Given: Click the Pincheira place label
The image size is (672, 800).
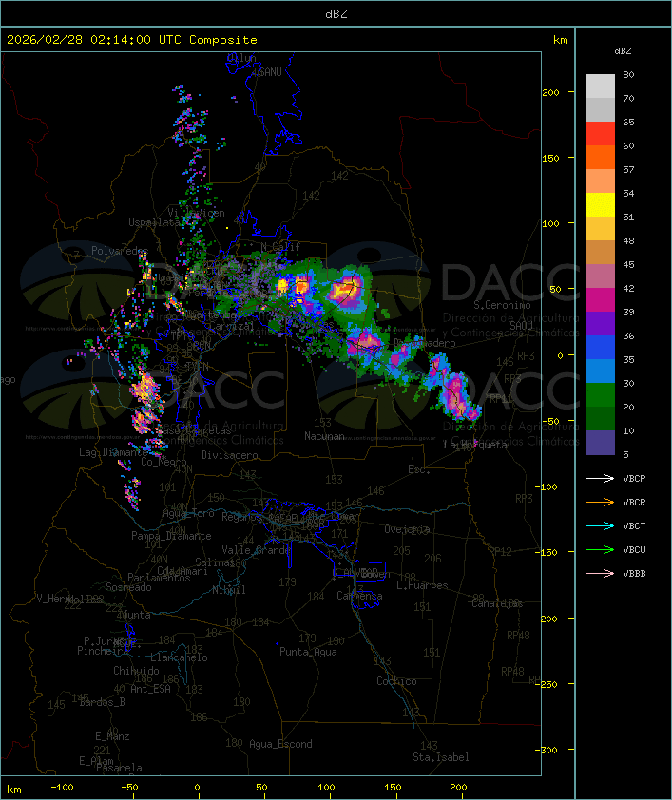Looking at the screenshot, I should coord(103,651).
